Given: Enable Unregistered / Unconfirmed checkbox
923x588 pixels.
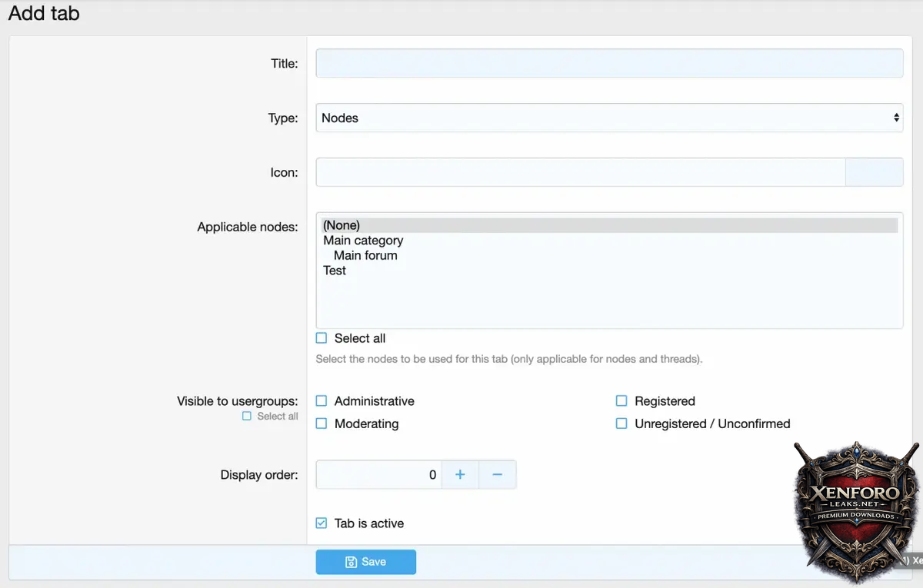Looking at the screenshot, I should (x=621, y=424).
